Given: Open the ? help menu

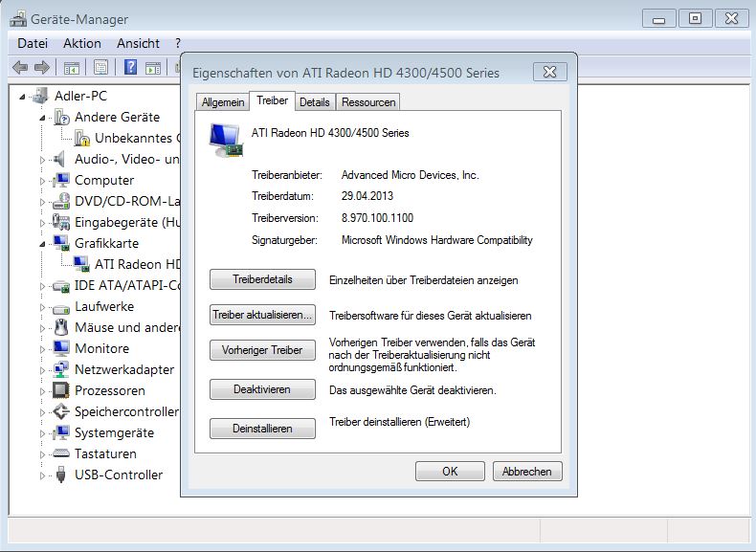Looking at the screenshot, I should tap(178, 43).
